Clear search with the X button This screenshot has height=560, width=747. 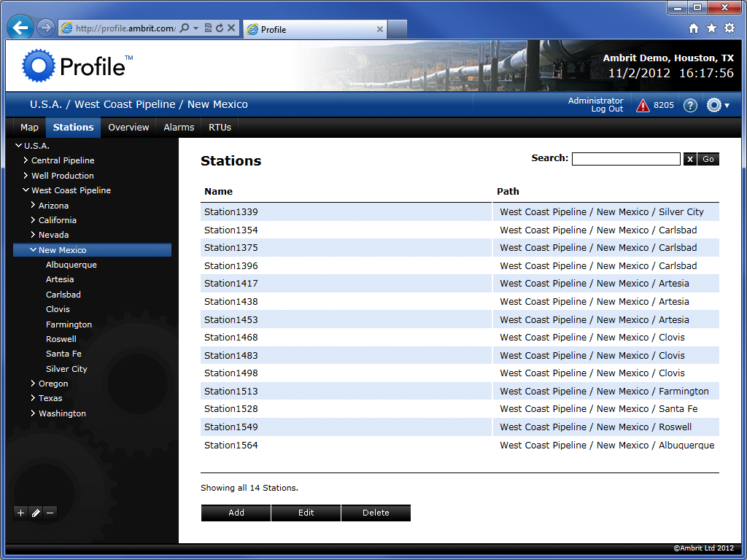click(689, 159)
